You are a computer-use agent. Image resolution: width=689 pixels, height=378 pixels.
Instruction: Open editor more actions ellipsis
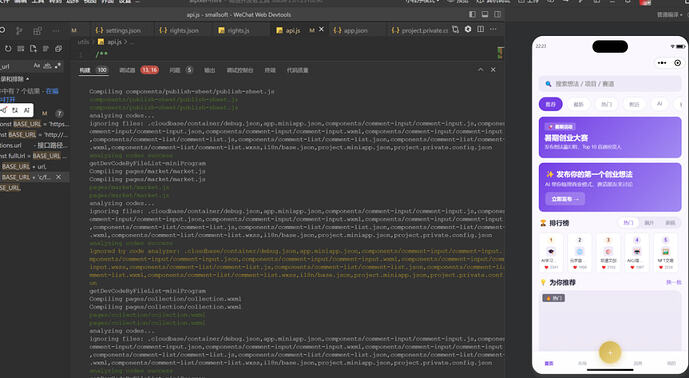[x=493, y=29]
